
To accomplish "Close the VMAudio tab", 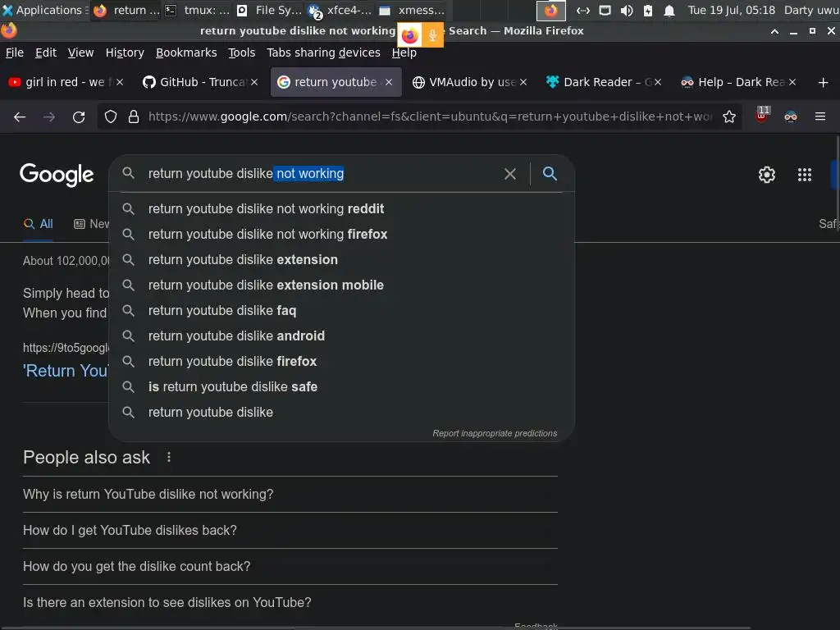I will coord(523,82).
